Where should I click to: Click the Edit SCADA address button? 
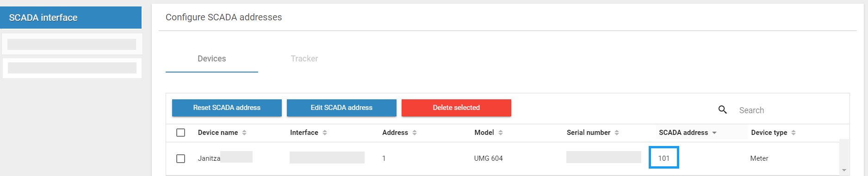click(341, 108)
